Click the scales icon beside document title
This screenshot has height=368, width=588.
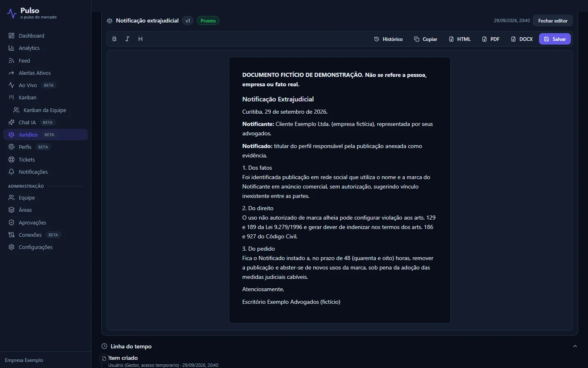click(109, 21)
